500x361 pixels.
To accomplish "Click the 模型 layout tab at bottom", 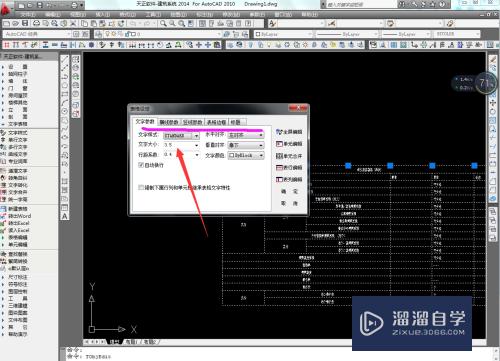I will (114, 342).
